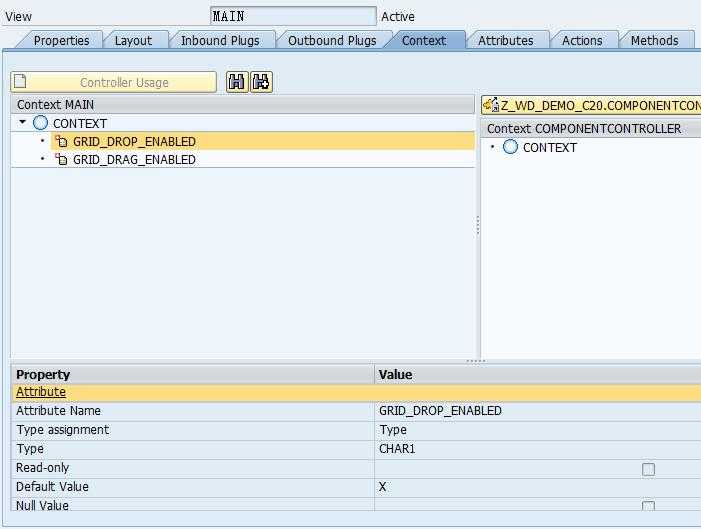Open the Outbound Plugs tab
701x529 pixels.
coord(332,40)
